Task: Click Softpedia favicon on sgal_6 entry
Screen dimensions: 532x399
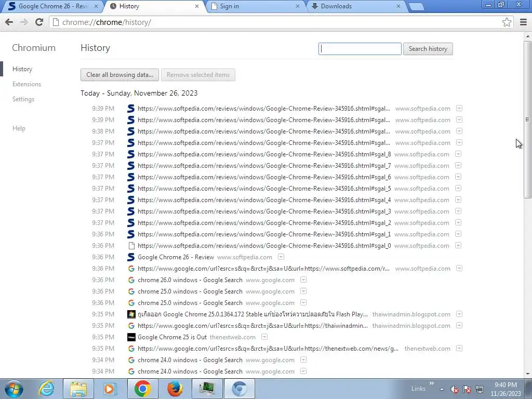Action: pos(131,177)
